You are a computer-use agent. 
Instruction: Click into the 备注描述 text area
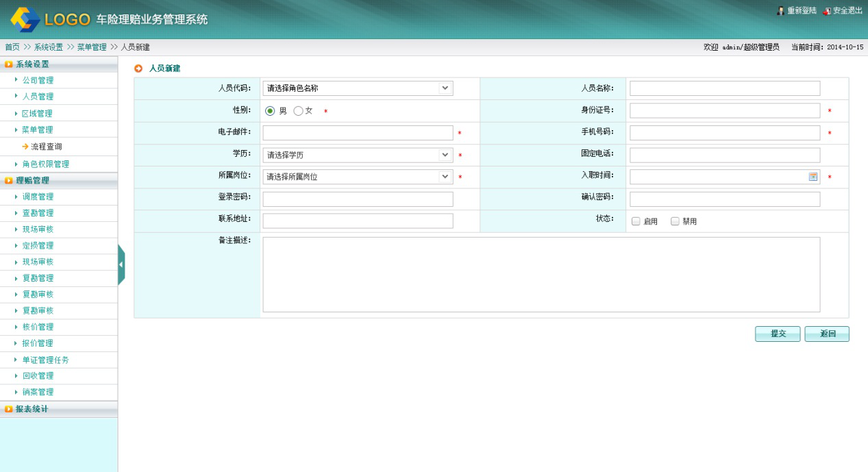(541, 275)
